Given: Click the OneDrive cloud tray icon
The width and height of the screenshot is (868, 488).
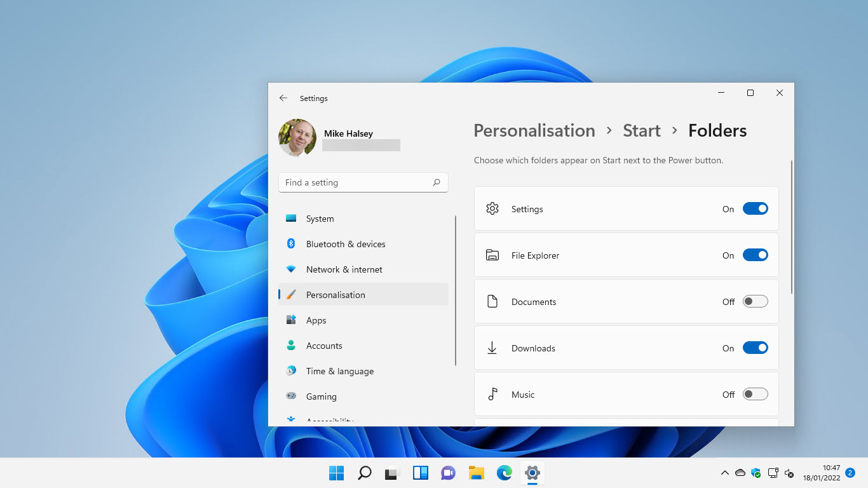Looking at the screenshot, I should tap(740, 473).
